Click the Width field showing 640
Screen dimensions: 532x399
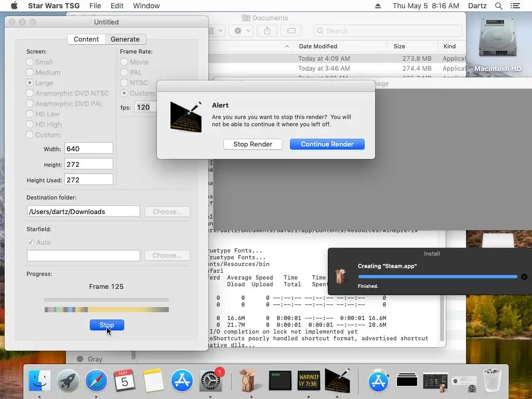pos(88,149)
